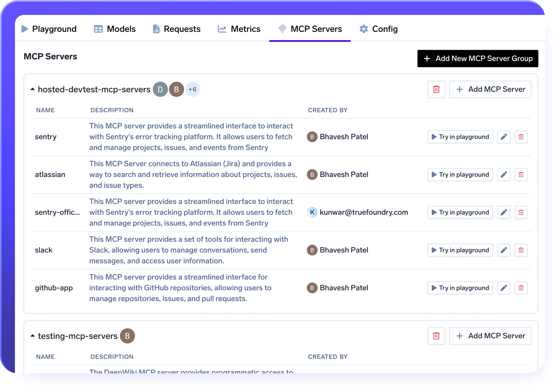Open the +6 collaborators indicator
This screenshot has width=560, height=392.
193,89
